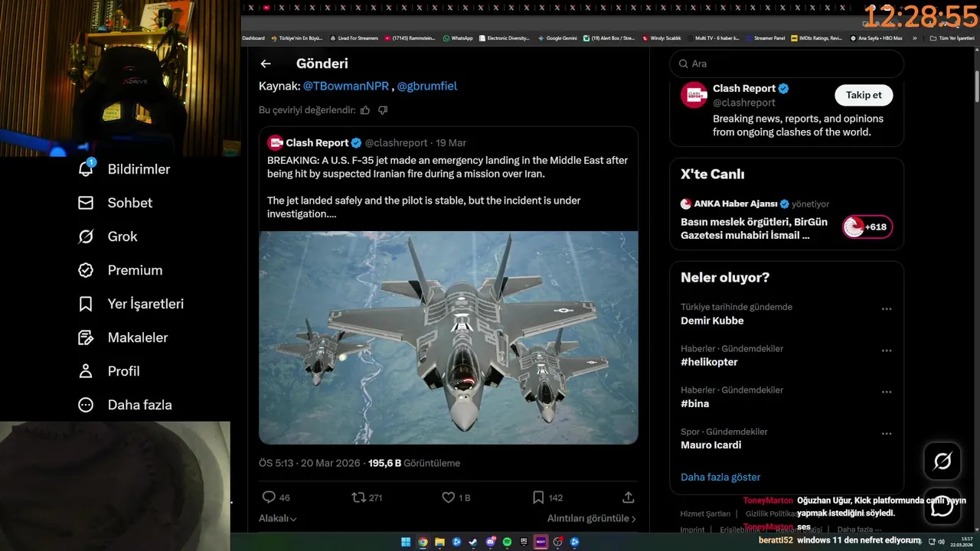This screenshot has height=551, width=980.
Task: Open the Dashboard bookmark
Action: pyautogui.click(x=253, y=37)
